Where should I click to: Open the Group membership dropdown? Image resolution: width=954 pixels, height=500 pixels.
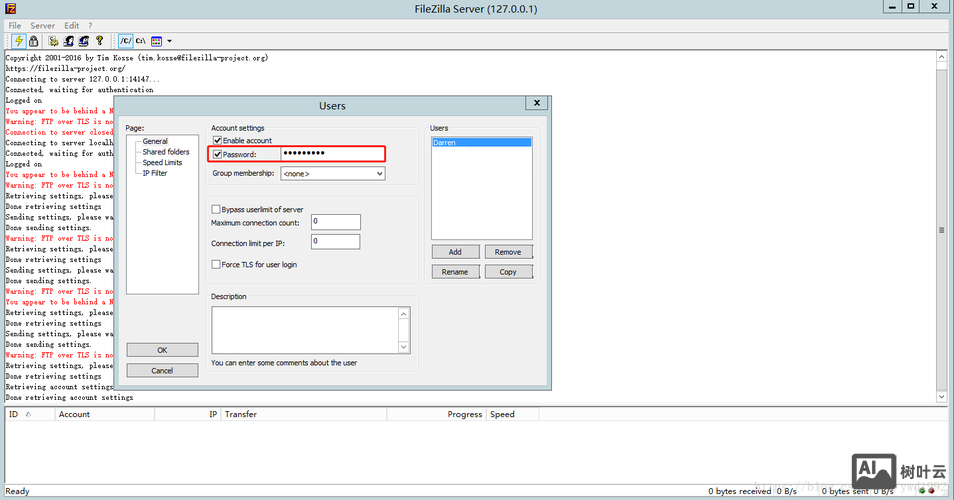point(332,174)
